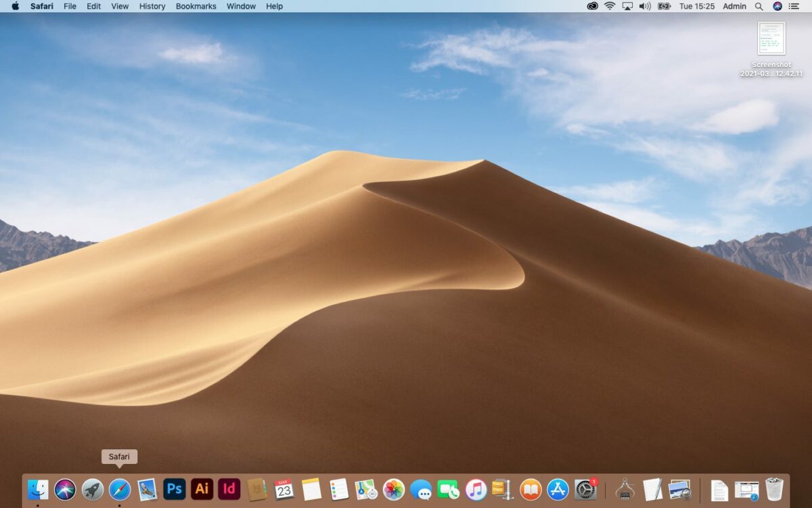Screen dimensions: 812x508
Task: Check Wi-Fi status in the menu bar
Action: (x=610, y=6)
